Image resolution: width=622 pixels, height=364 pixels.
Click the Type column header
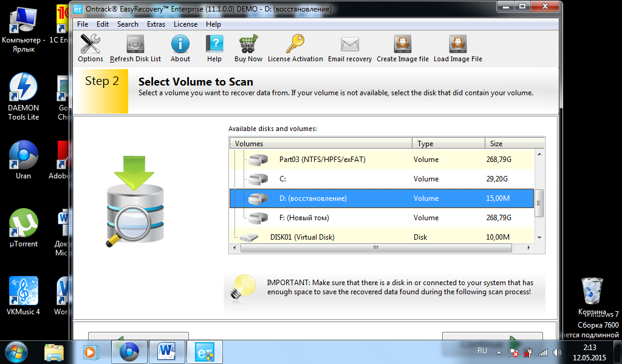click(449, 143)
